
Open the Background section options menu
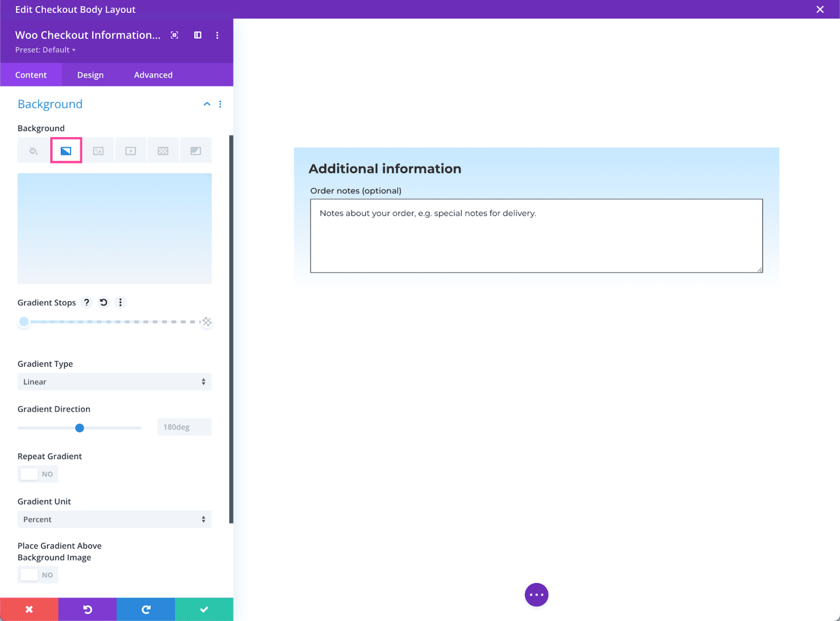pos(220,104)
